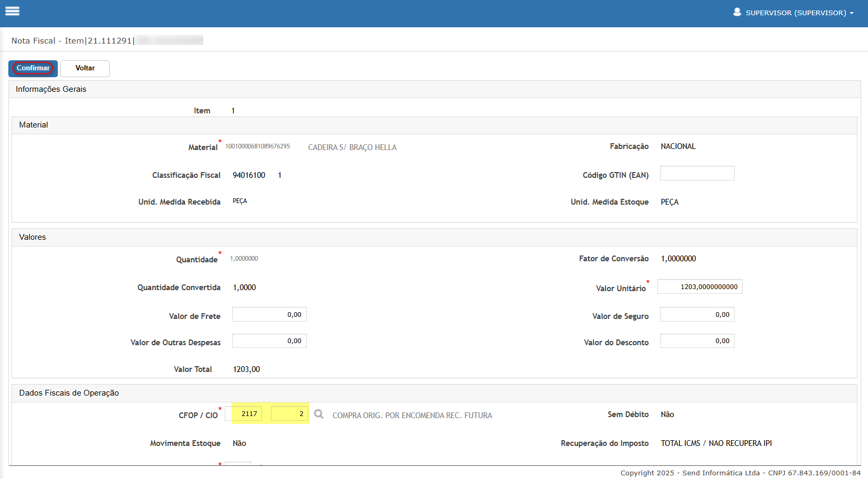Click the CFOP search magnifier icon
The width and height of the screenshot is (868, 479).
[319, 414]
